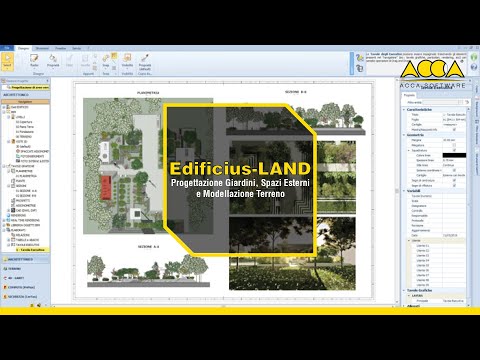Collapse the Caratteristiche properties section
This screenshot has height=360, width=480.
404,109
